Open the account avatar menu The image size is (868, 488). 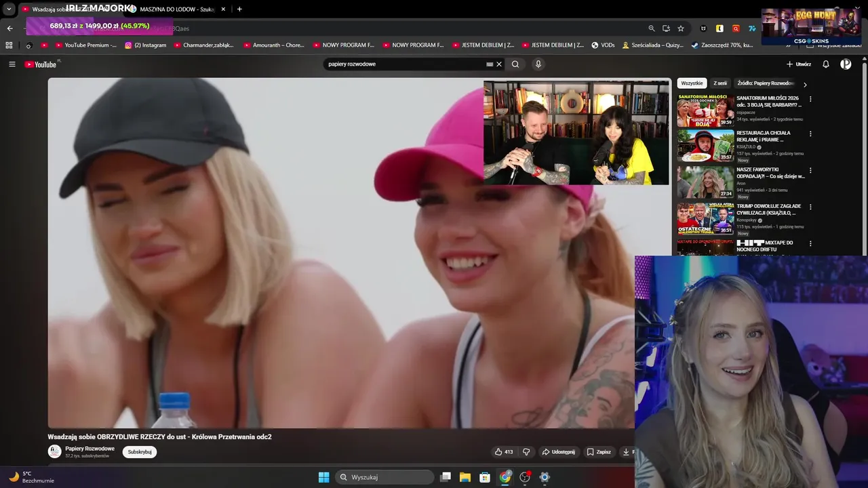tap(846, 64)
